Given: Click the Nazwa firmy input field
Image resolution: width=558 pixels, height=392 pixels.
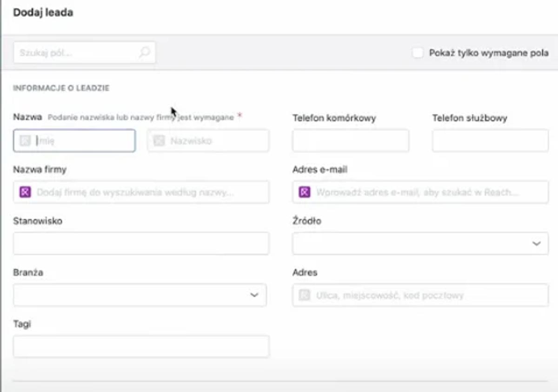Looking at the screenshot, I should 141,192.
